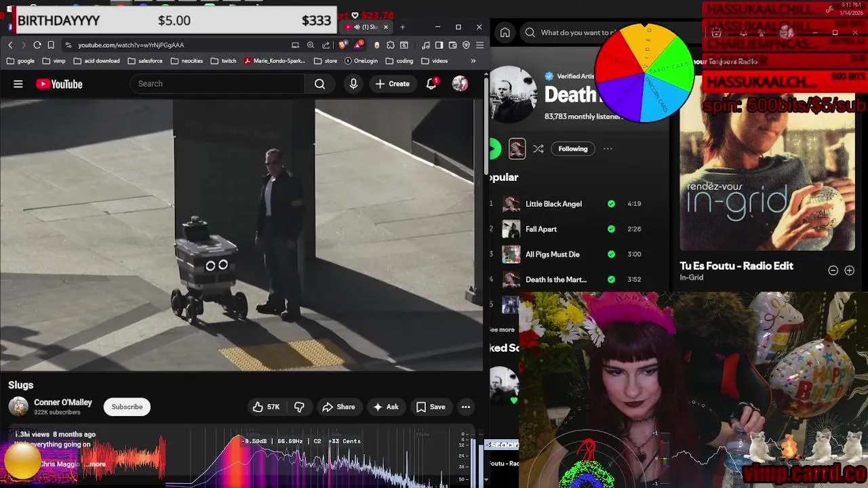Open the Marie_Kondo-Spark PDF bookmark
Screen dimensions: 868x488
click(x=274, y=60)
